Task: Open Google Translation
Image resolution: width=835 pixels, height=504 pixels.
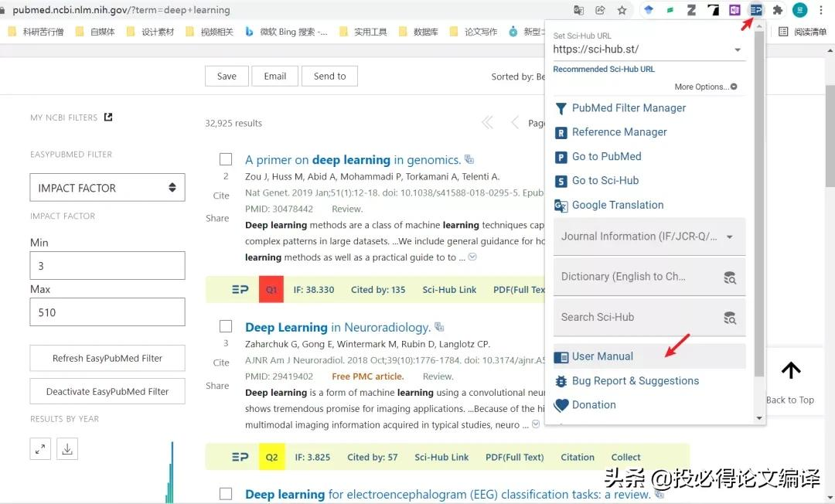Action: point(617,205)
